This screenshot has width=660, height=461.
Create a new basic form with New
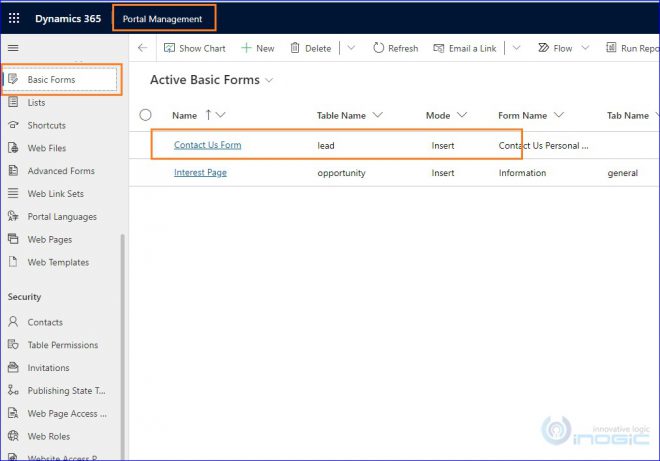click(x=257, y=48)
